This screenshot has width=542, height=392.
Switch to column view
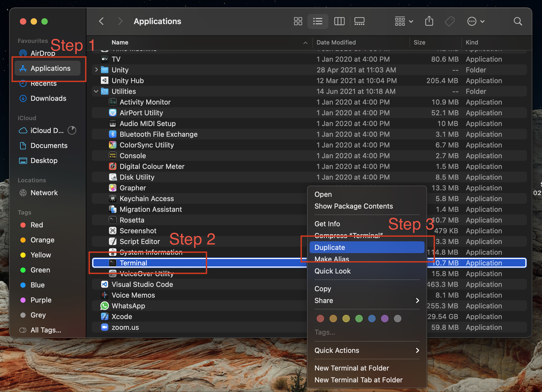339,21
